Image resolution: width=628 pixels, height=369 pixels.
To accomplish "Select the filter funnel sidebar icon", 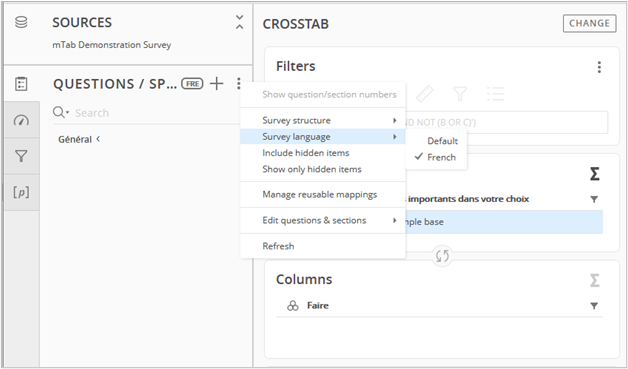I will (21, 156).
